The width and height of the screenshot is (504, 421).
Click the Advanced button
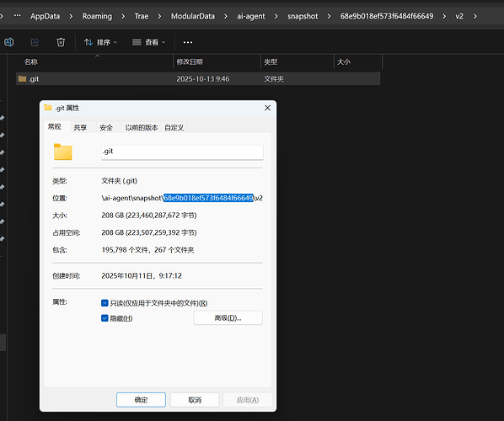[x=228, y=318]
